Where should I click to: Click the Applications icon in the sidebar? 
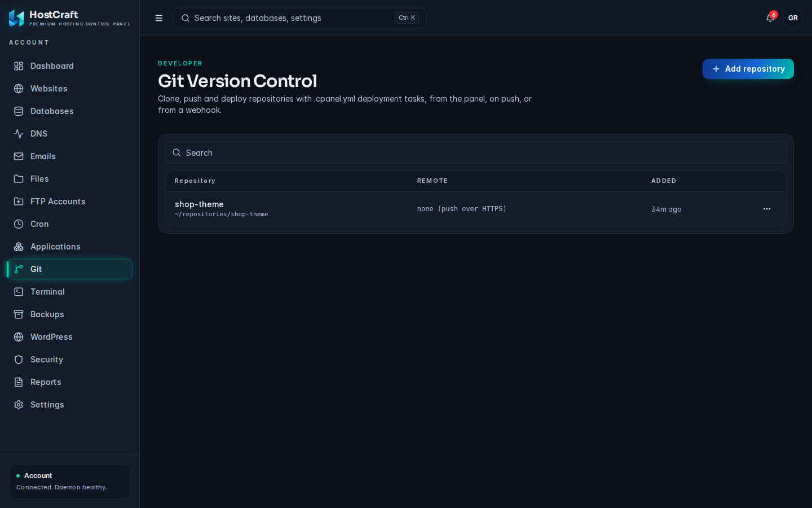click(19, 247)
